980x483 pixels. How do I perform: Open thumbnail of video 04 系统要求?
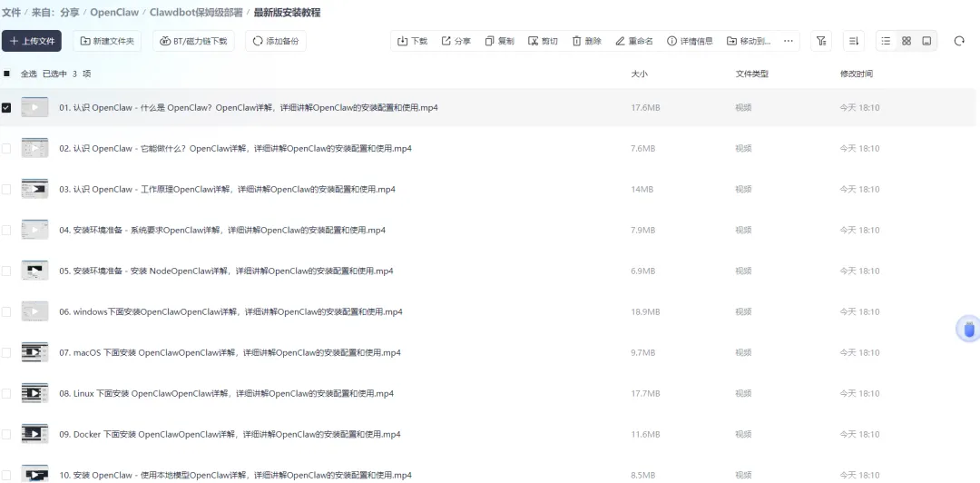tap(35, 231)
